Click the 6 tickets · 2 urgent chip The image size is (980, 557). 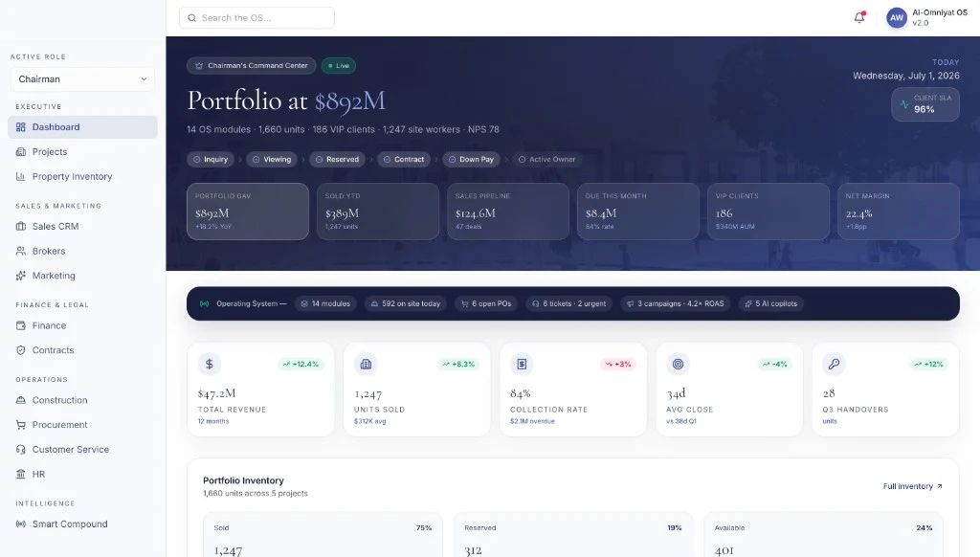point(568,303)
